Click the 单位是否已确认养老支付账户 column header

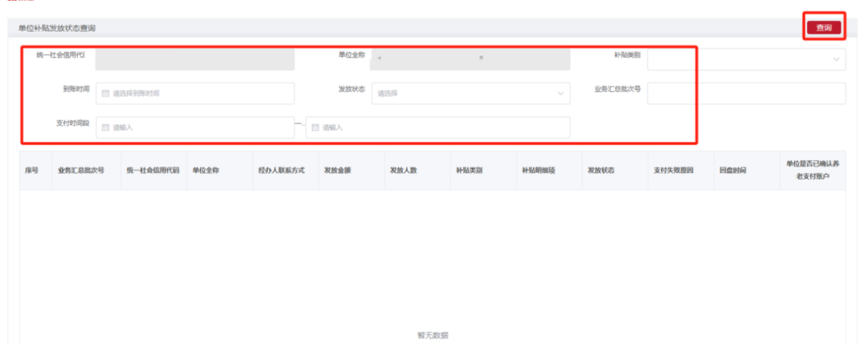pos(812,170)
